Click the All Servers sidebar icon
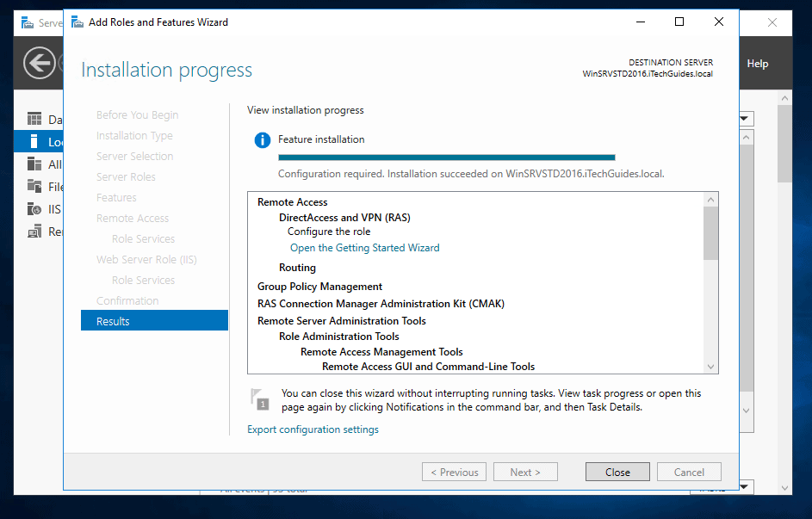Viewport: 812px width, 519px height. [34, 164]
